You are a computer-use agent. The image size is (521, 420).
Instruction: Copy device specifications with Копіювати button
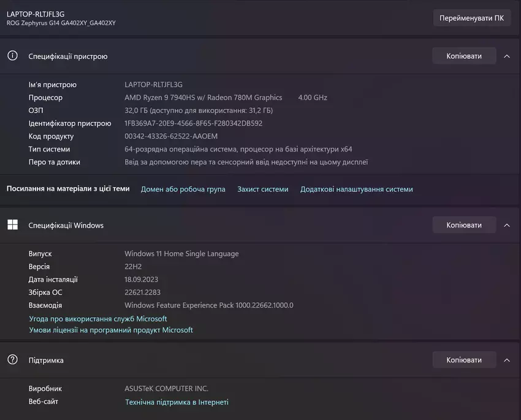pyautogui.click(x=463, y=56)
